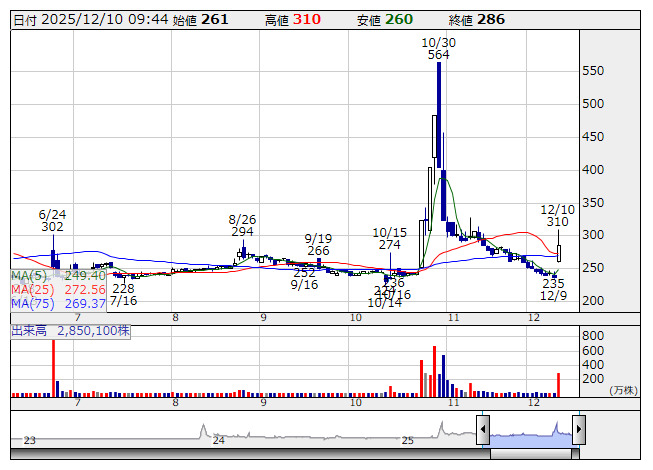Click the left range slider handle
The width and height of the screenshot is (653, 470).
point(483,431)
